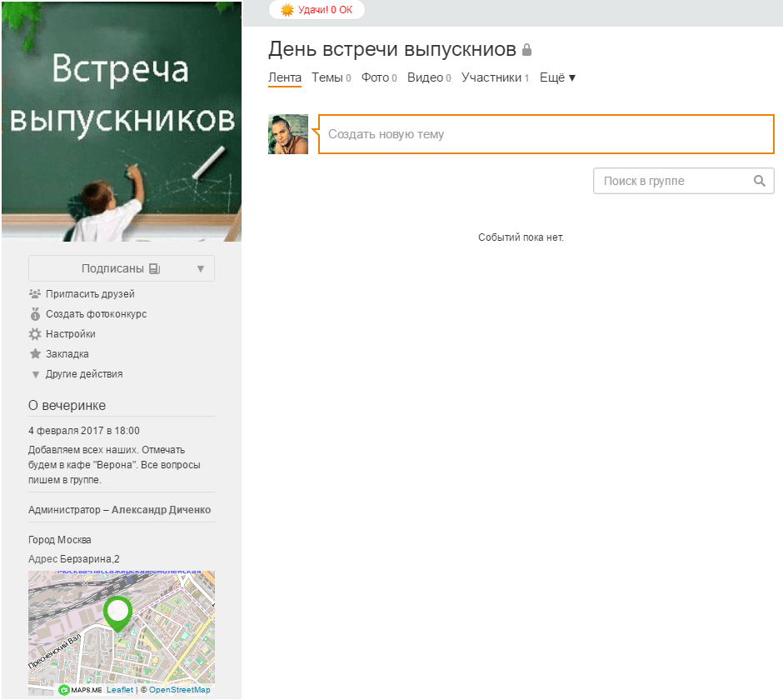The width and height of the screenshot is (783, 700).
Task: Click the sun icon in Удачи banner
Action: point(287,10)
